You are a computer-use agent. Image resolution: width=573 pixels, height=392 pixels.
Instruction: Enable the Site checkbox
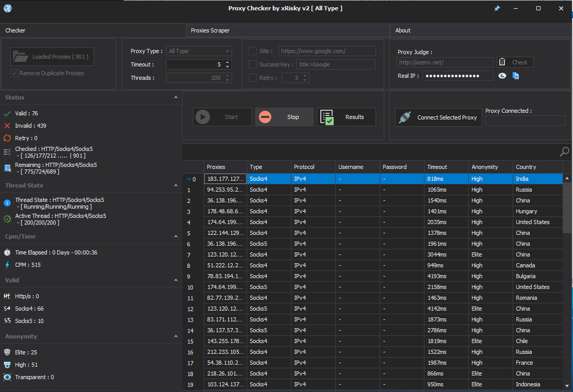[x=253, y=51]
